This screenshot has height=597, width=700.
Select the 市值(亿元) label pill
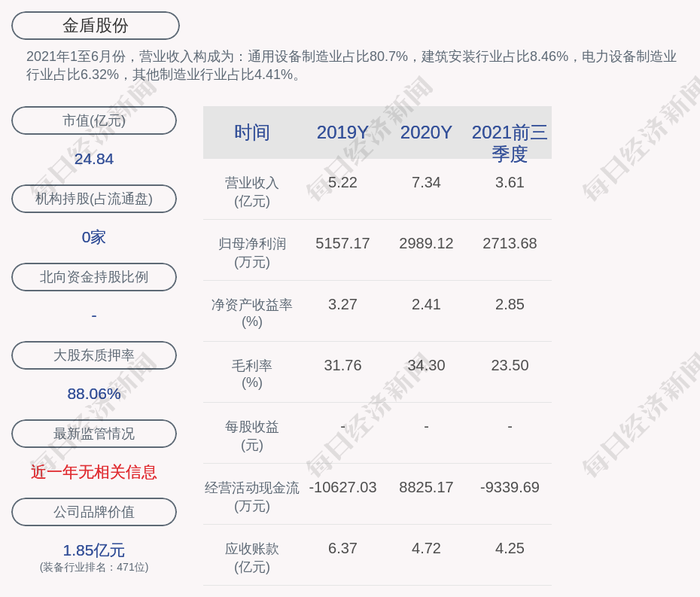click(94, 120)
